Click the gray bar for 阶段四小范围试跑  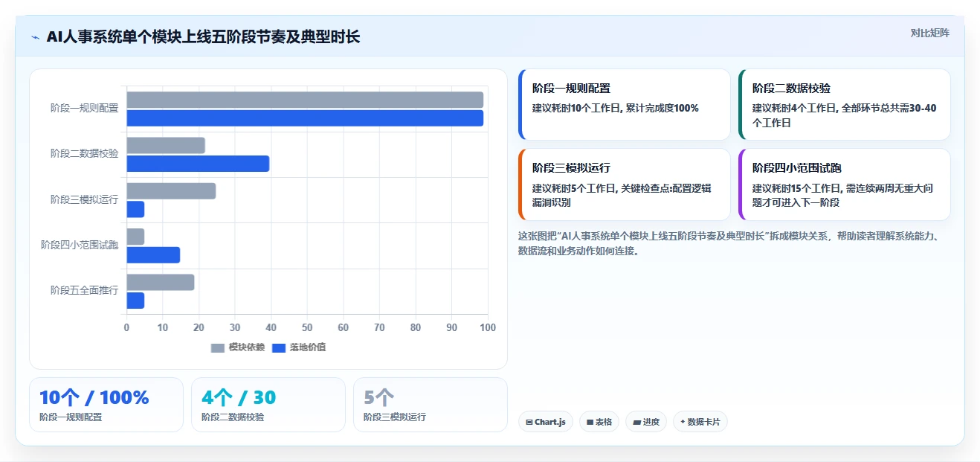[135, 237]
